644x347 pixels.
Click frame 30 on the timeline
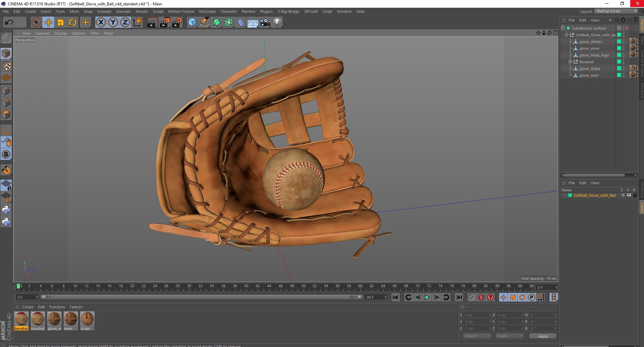click(189, 286)
